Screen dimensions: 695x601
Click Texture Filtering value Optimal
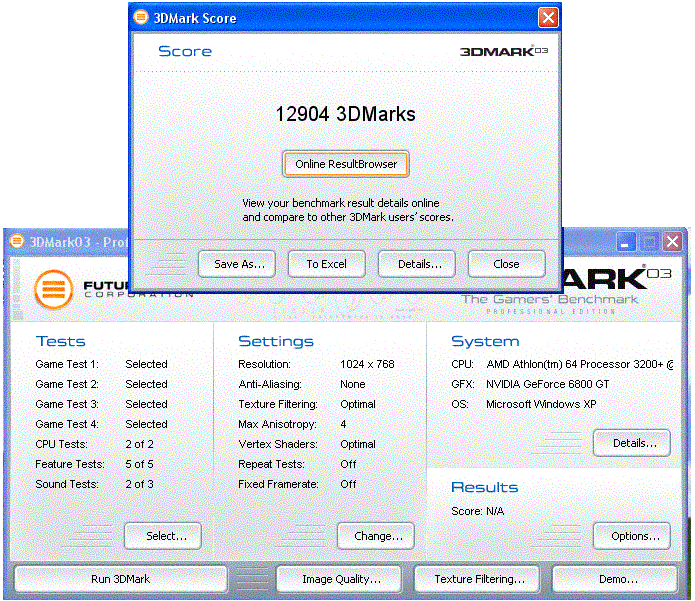point(358,404)
